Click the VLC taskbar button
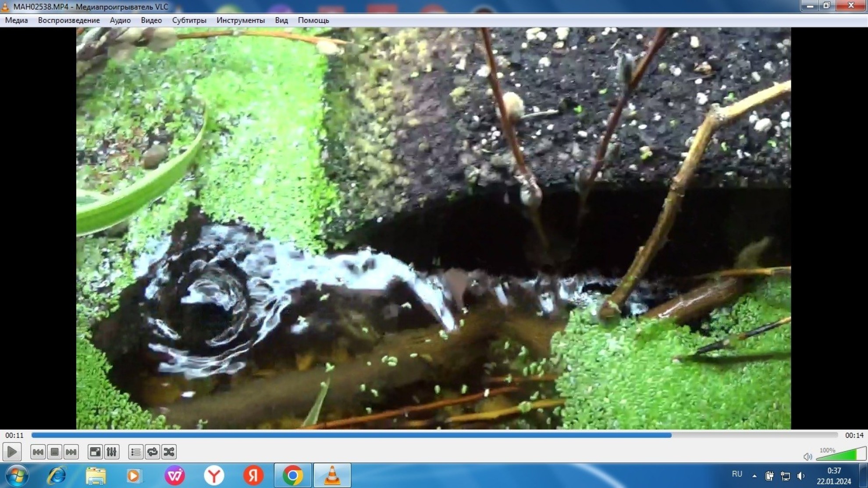 tap(332, 476)
